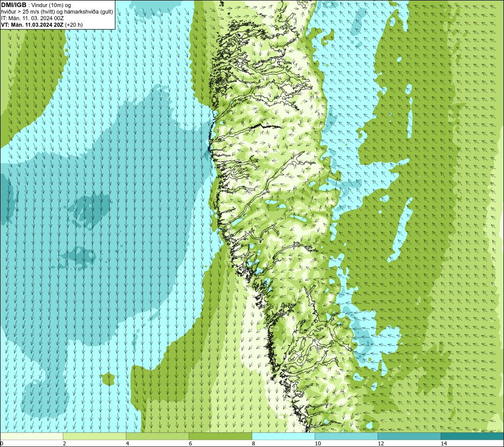
Task: Click the 'VT: Mán. 11.03.2024 20Z' valid time line
Action: coord(32,25)
